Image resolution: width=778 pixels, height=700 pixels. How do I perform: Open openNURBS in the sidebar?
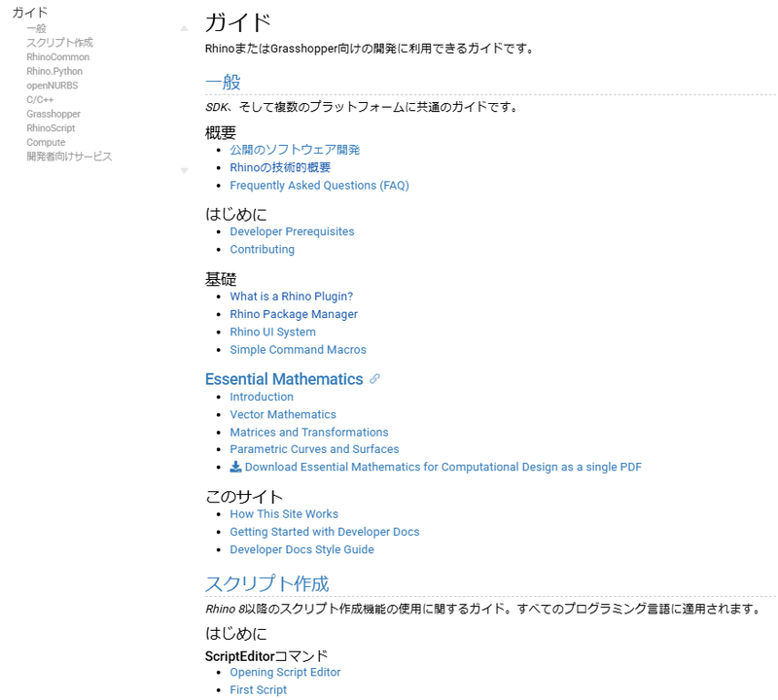[53, 86]
